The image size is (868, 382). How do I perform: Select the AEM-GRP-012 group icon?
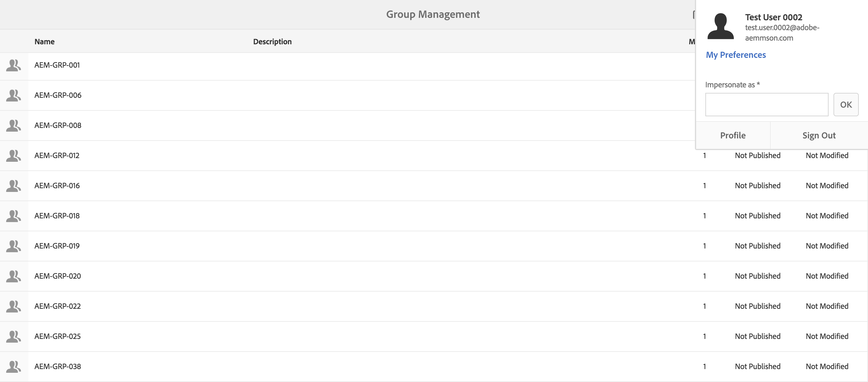[x=14, y=156]
